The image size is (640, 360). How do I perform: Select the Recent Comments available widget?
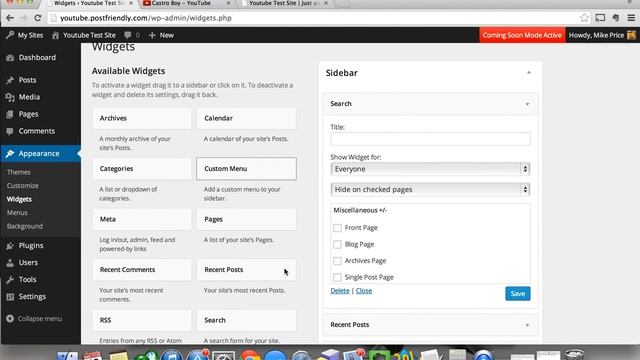142,270
